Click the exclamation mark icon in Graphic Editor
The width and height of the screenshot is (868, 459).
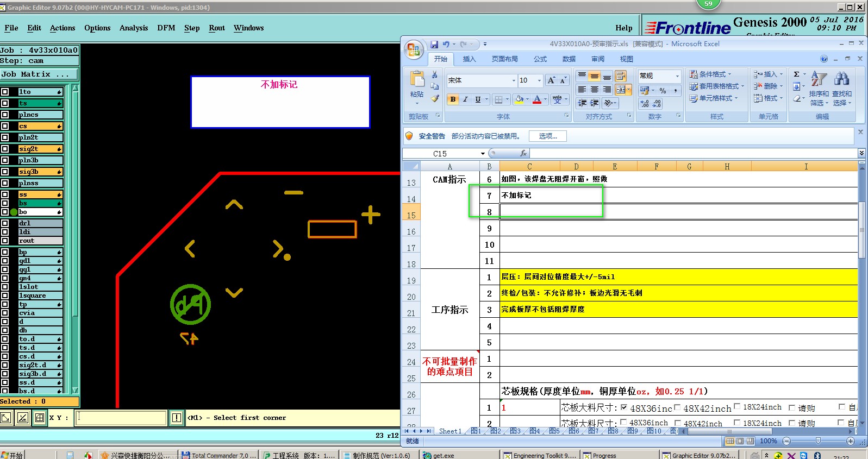[176, 418]
